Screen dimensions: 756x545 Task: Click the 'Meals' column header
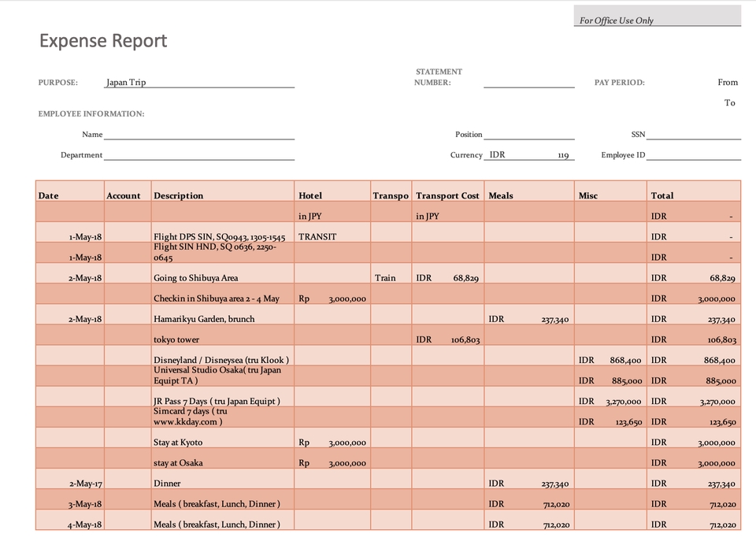click(x=529, y=191)
